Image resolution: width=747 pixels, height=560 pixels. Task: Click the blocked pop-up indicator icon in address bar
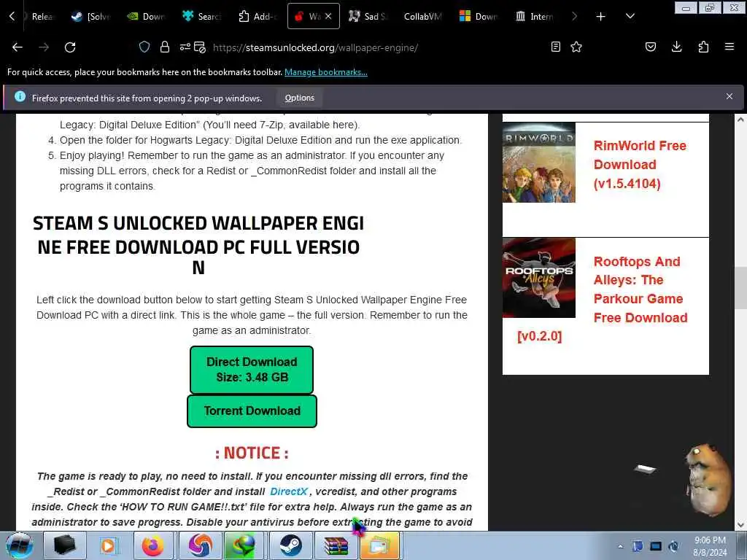coord(200,47)
